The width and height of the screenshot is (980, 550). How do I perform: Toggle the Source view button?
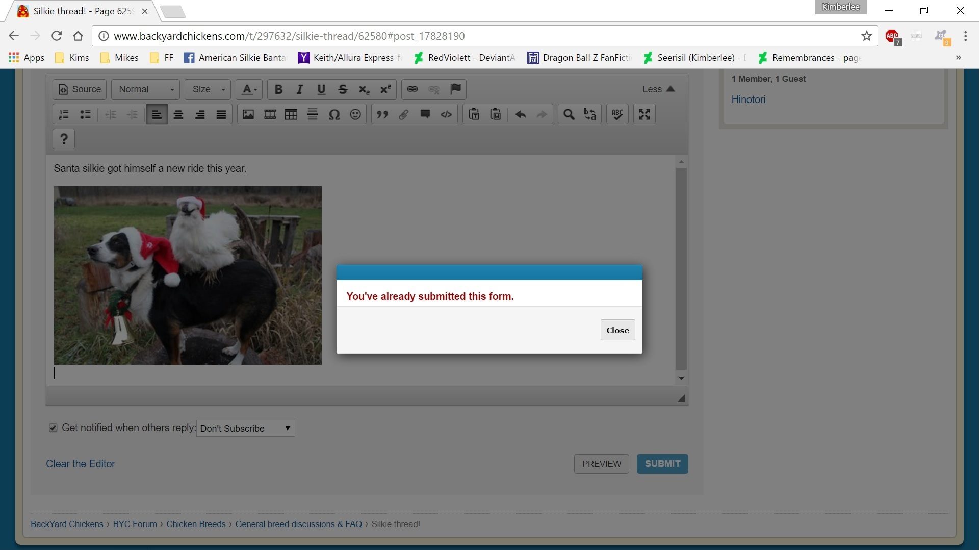pyautogui.click(x=80, y=89)
